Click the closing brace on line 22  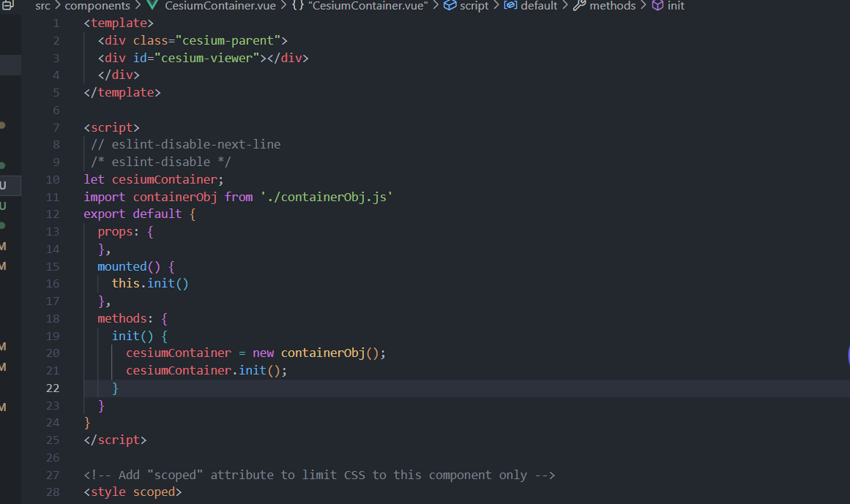[x=115, y=388]
